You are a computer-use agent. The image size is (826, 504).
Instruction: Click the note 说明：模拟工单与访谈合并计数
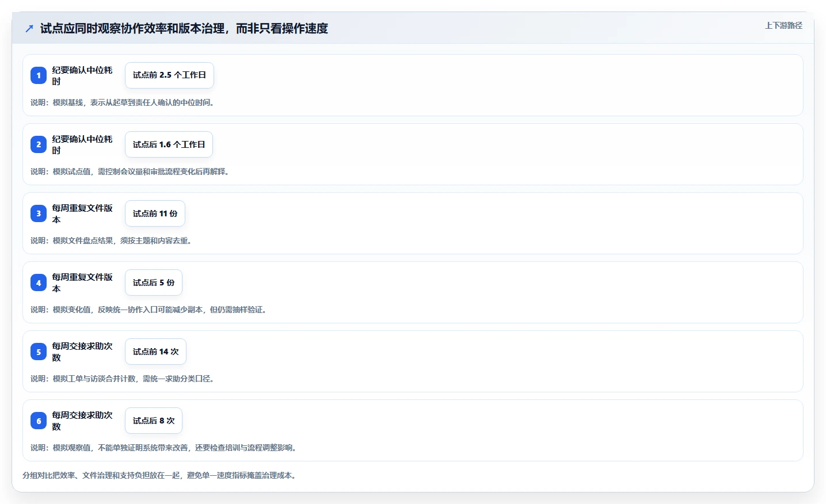coord(123,379)
